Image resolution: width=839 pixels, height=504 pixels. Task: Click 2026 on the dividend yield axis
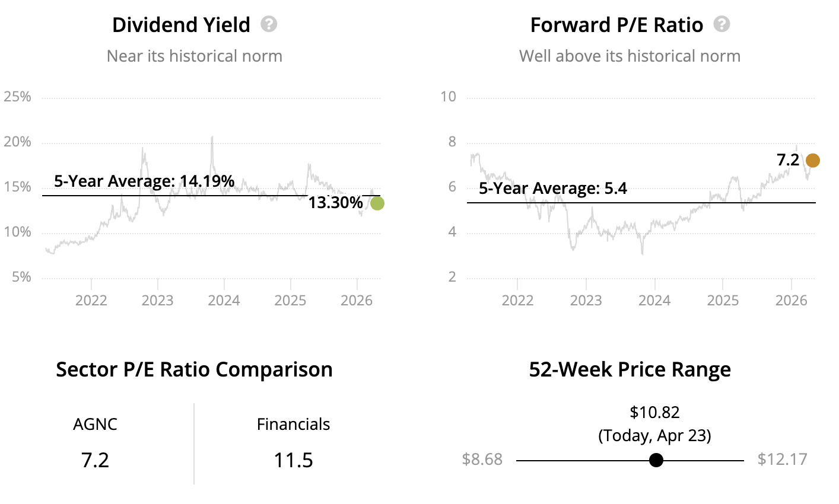tap(357, 300)
